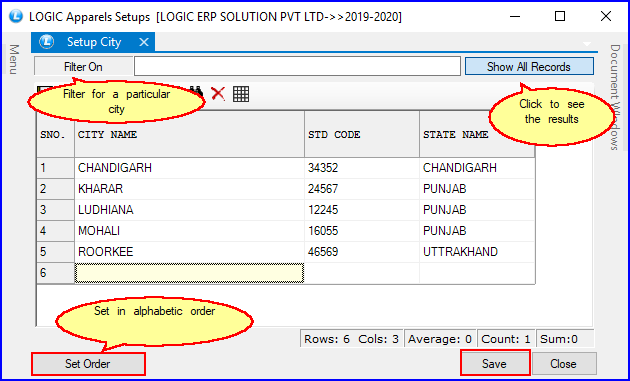The width and height of the screenshot is (630, 381).
Task: Maximize the LOGIC Apparels Setups window
Action: 560,16
